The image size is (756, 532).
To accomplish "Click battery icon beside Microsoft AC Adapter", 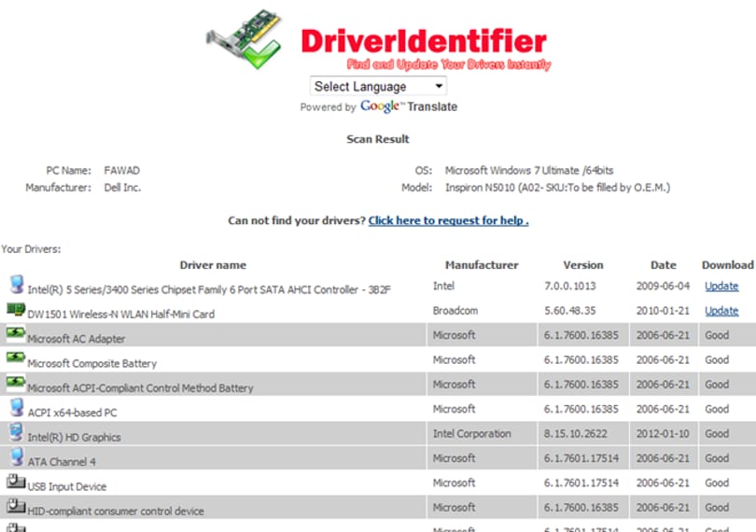I will pos(16,333).
